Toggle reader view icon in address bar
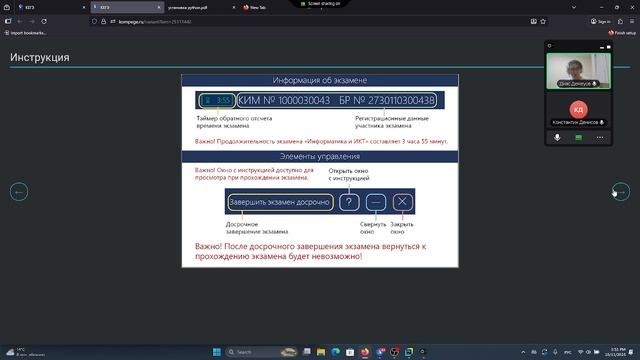Viewport: 640px width, 360px height. click(533, 21)
